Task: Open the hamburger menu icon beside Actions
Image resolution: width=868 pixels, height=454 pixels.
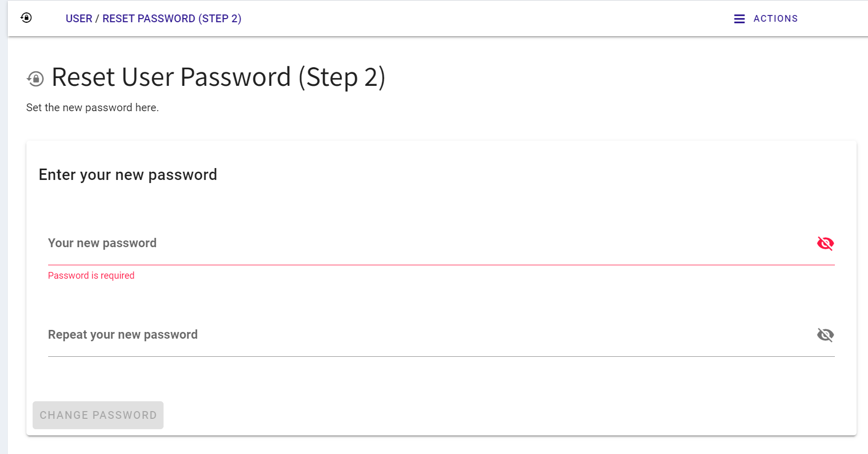Action: pos(739,19)
